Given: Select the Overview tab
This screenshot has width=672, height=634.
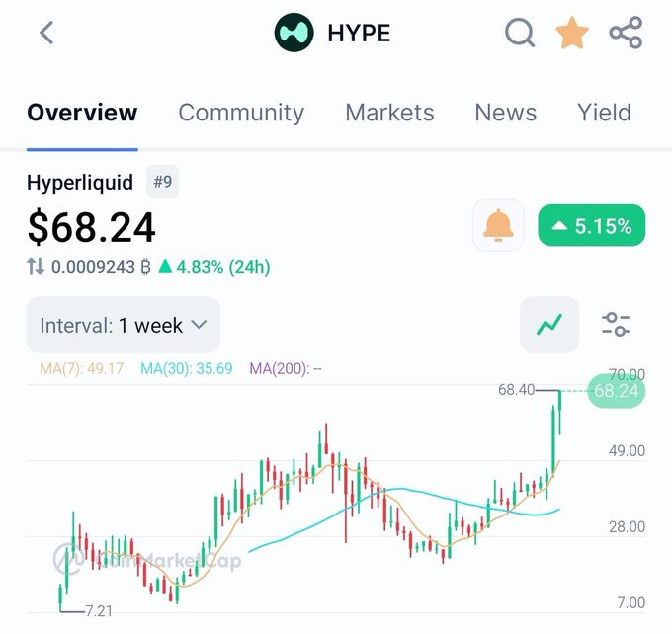Looking at the screenshot, I should [x=82, y=113].
